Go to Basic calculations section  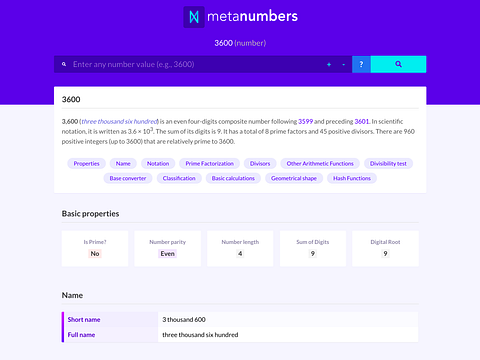tap(233, 178)
